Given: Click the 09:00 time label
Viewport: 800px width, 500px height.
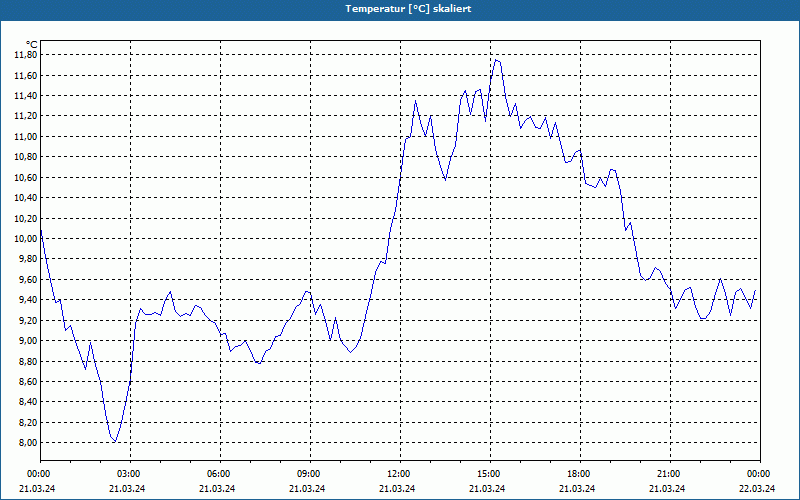Looking at the screenshot, I should click(308, 474).
